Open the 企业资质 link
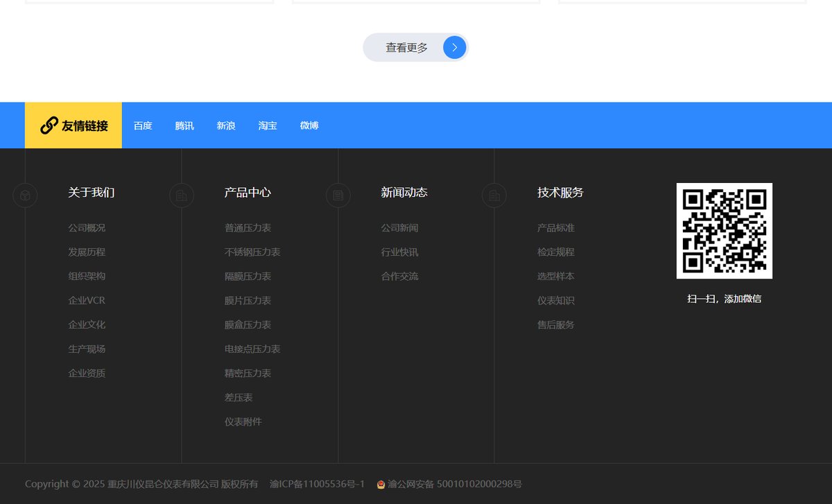This screenshot has width=832, height=504. (87, 373)
